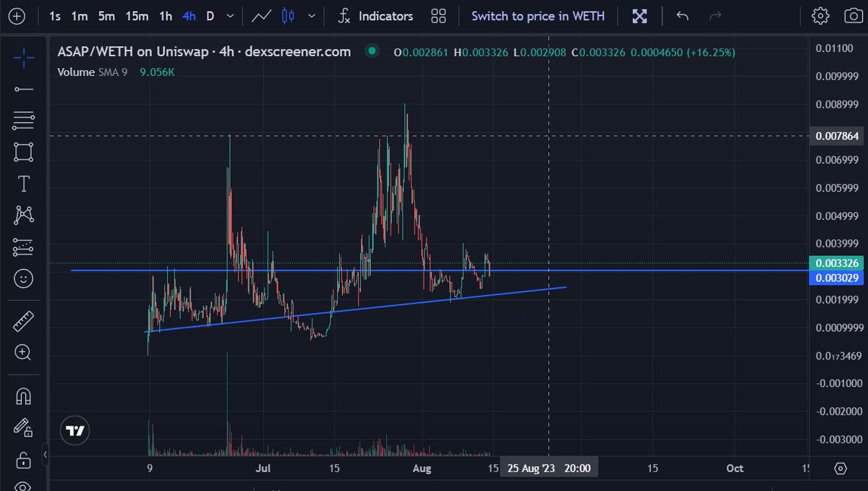Lock all drawings on the chart
868x491 pixels.
(x=23, y=459)
